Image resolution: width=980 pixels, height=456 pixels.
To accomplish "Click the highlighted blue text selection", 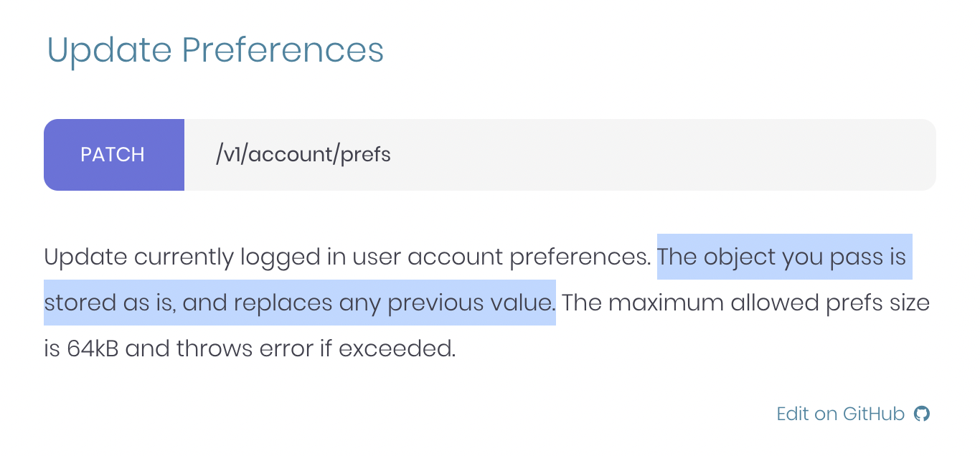I will [782, 257].
